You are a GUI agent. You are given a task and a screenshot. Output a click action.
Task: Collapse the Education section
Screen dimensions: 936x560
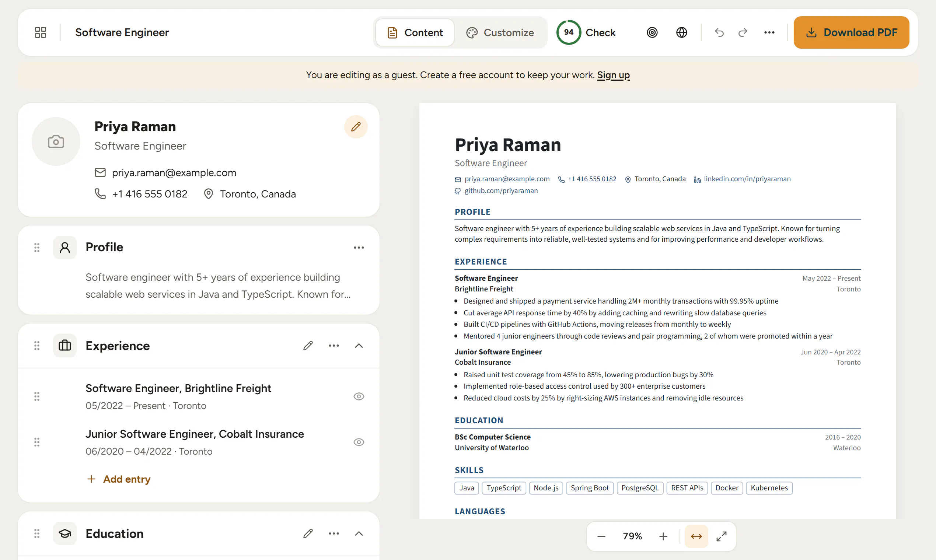(x=359, y=533)
